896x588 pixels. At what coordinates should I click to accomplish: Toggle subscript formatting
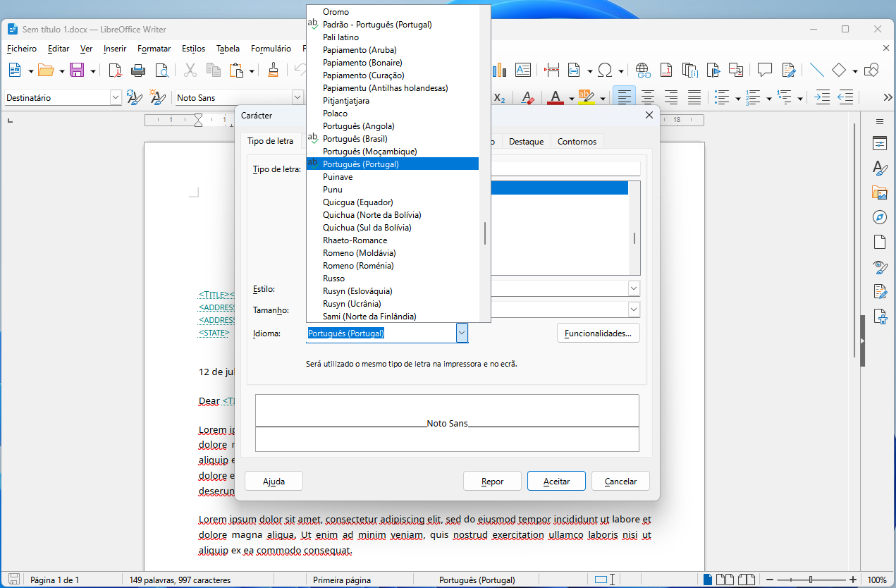499,97
